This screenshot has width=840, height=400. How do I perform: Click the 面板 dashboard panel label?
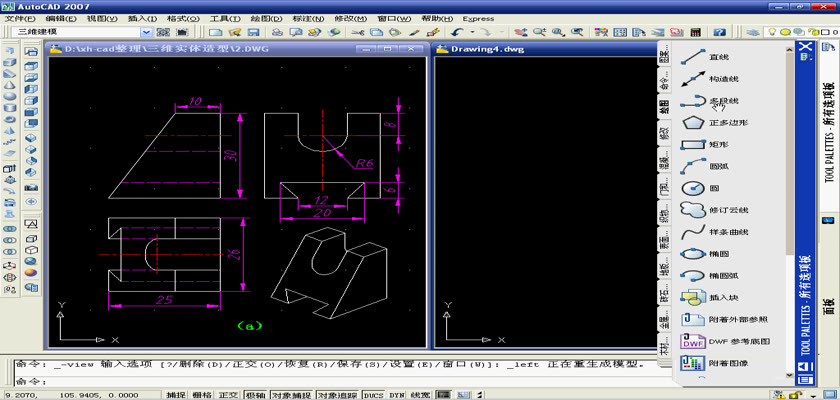829,307
